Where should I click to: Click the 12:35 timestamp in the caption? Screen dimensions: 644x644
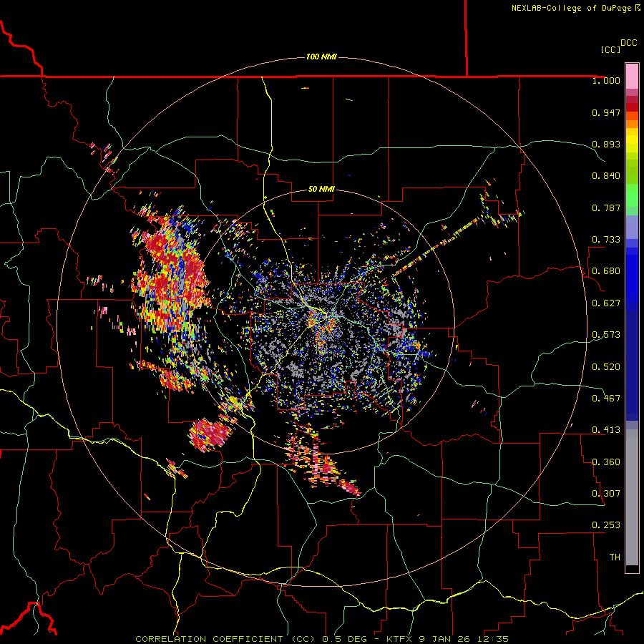493,639
